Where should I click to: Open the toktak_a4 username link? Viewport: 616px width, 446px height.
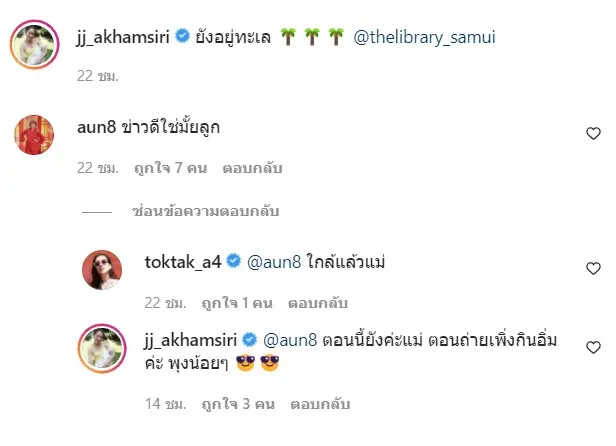click(x=183, y=262)
